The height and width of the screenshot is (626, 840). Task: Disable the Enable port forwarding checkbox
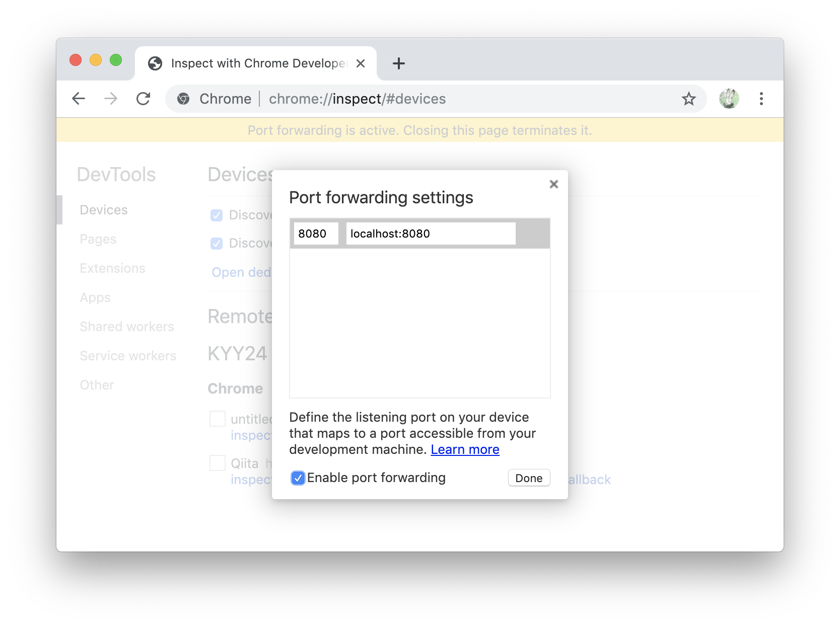click(297, 478)
